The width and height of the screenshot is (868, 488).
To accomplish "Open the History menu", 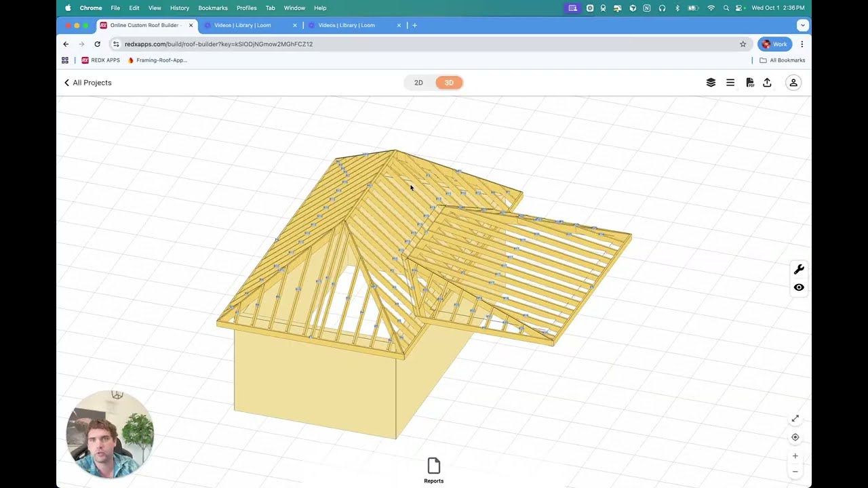I will coord(180,8).
